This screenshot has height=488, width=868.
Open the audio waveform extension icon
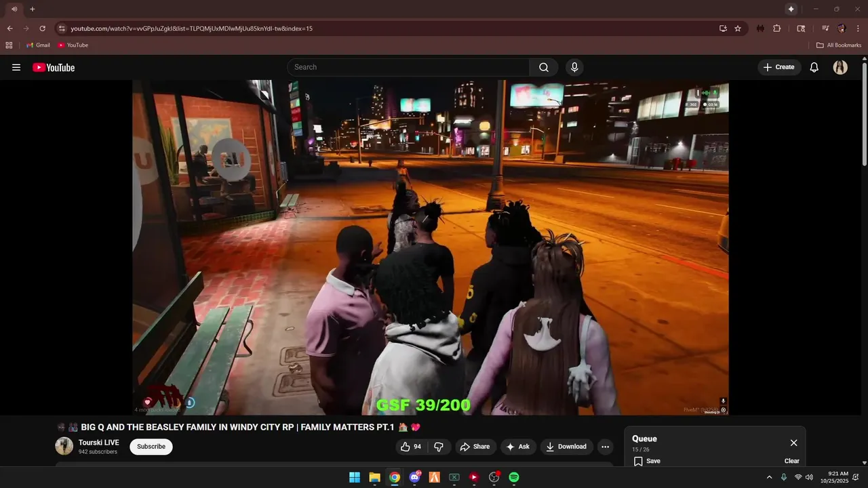pos(760,28)
